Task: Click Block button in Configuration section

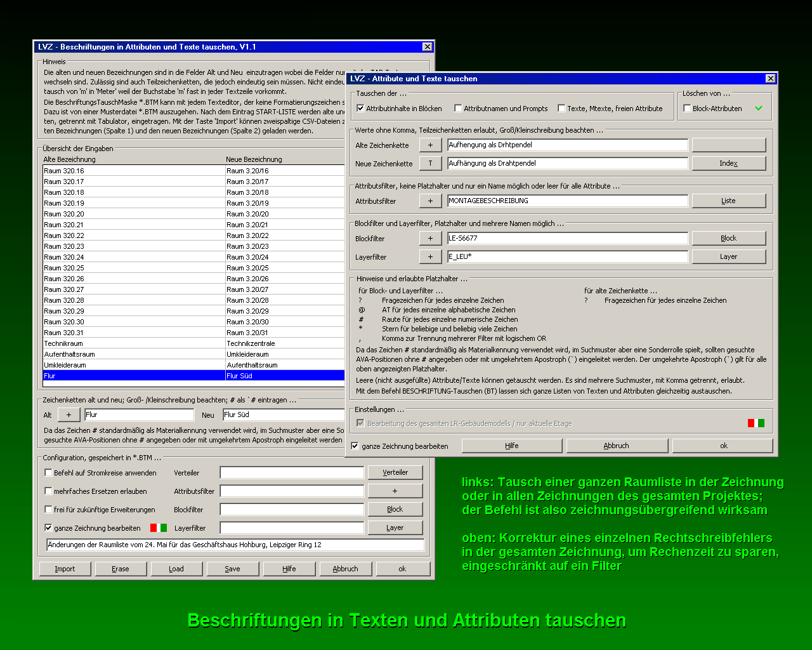Action: point(395,510)
